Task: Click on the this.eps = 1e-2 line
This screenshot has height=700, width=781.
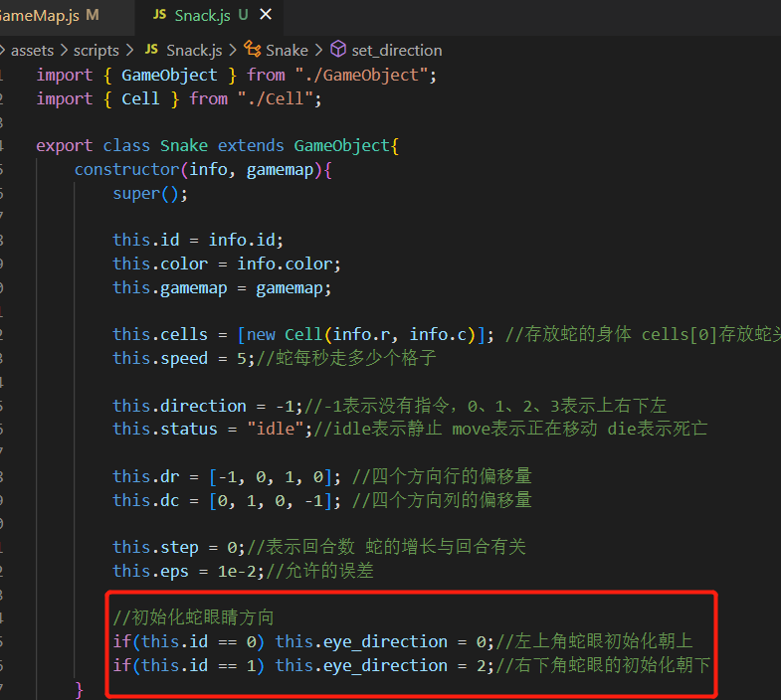Action: click(x=183, y=571)
